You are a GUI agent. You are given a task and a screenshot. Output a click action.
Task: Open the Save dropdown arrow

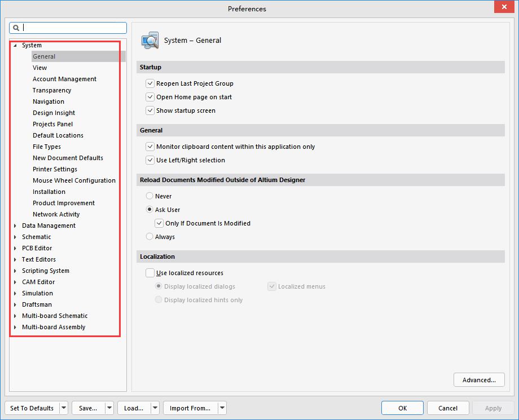[109, 408]
